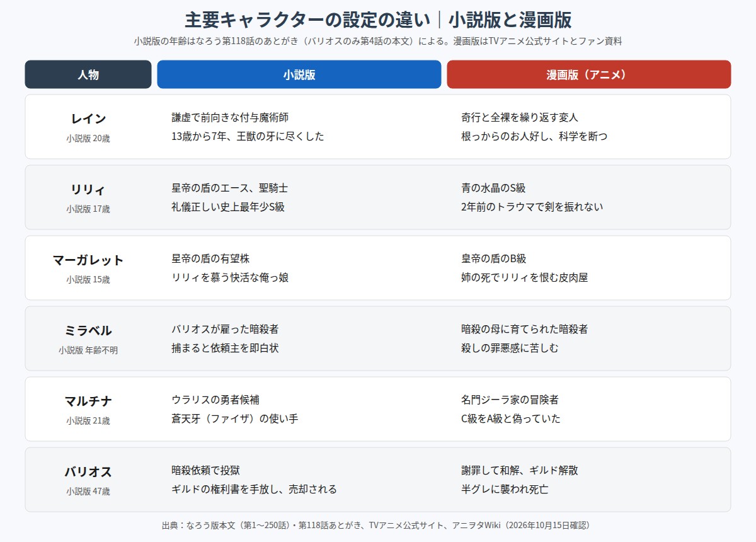Screen dimensions: 756x542
Task: Click text 星帝の盾の有望株
Action: (211, 258)
